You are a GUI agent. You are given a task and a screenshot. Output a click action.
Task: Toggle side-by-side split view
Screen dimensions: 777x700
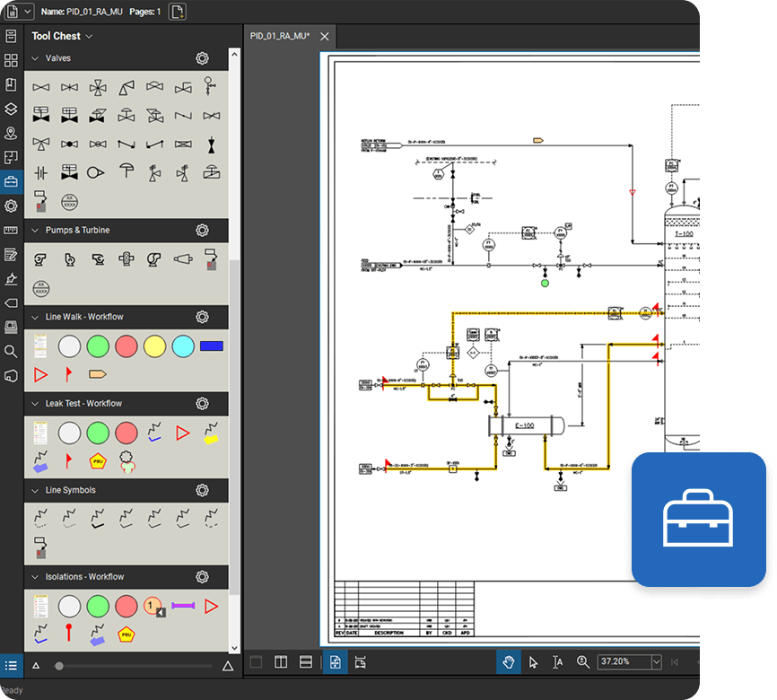pyautogui.click(x=282, y=662)
